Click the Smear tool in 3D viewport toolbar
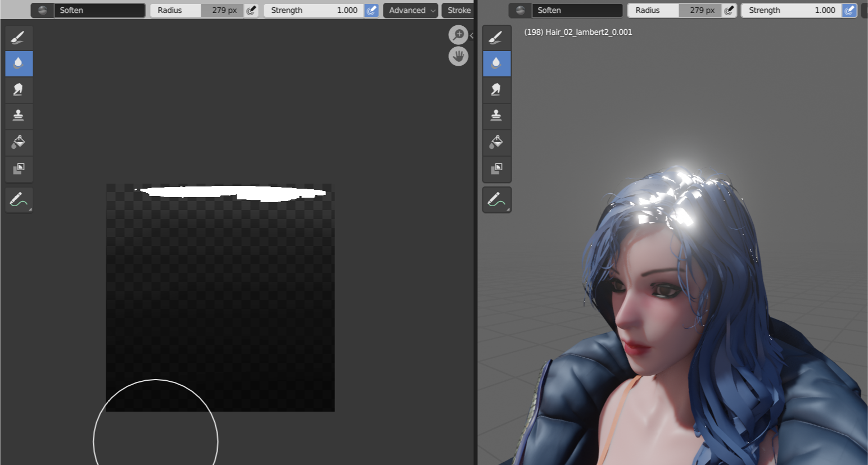 click(496, 90)
